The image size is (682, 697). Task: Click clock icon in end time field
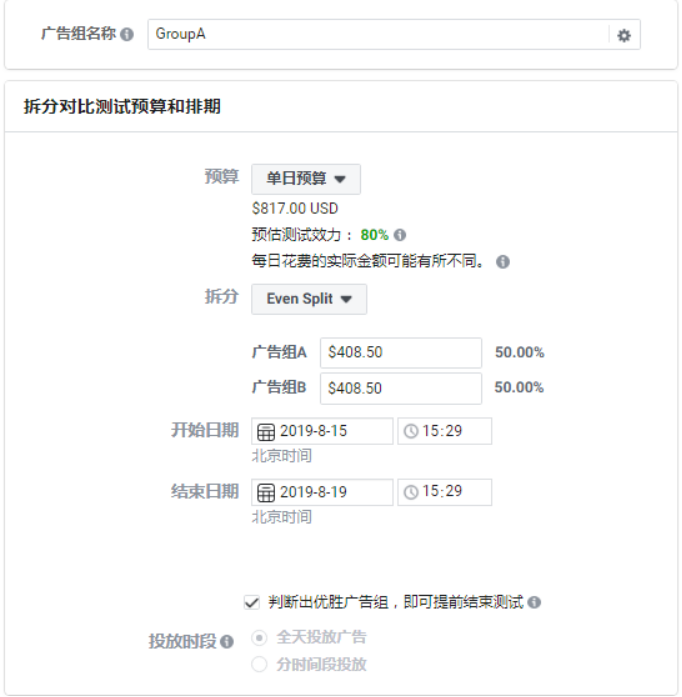tap(411, 493)
